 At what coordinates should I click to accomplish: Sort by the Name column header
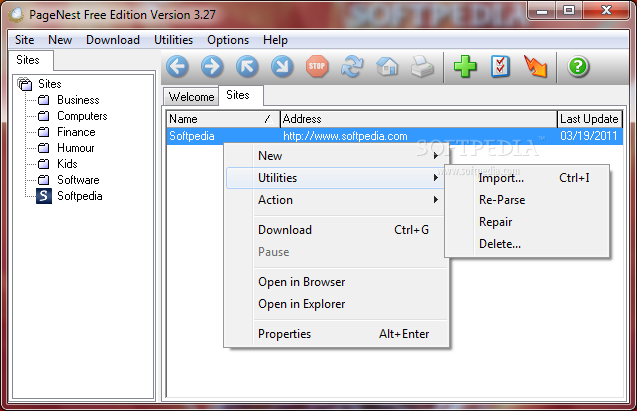tap(223, 119)
